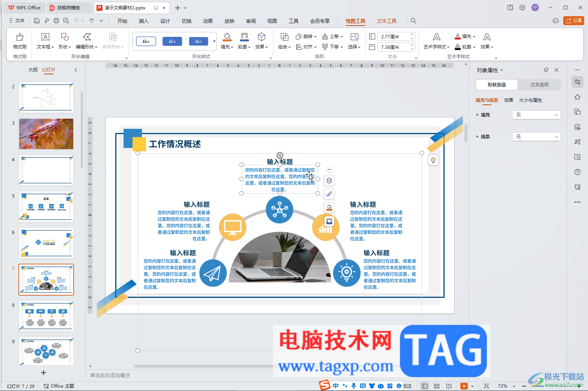Open shape Effects (效果) cube icon

pos(262,37)
